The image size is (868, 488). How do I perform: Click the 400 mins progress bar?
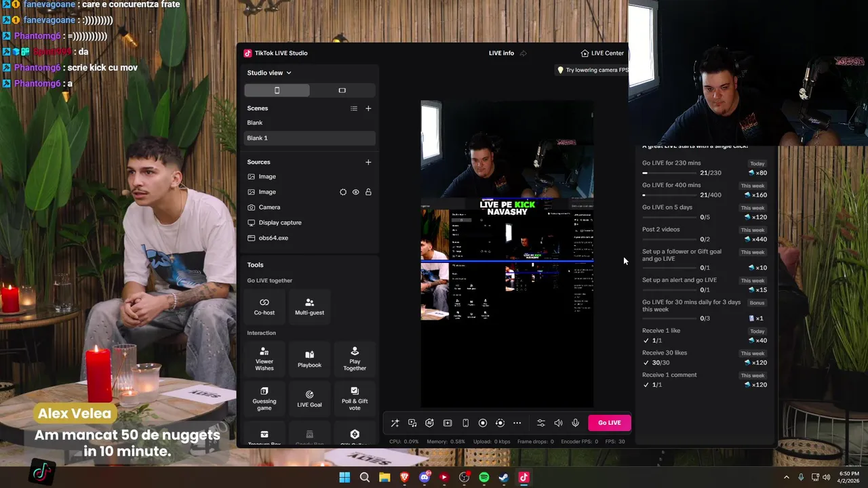pos(669,195)
